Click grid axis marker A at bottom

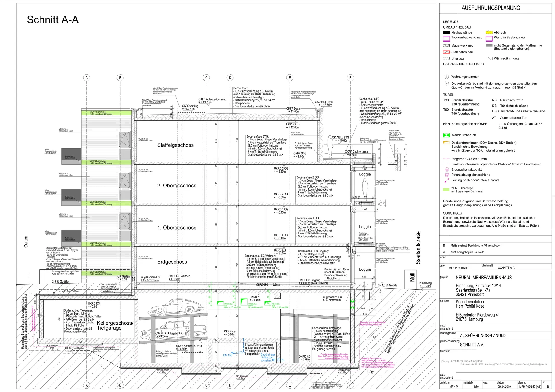coord(86,385)
